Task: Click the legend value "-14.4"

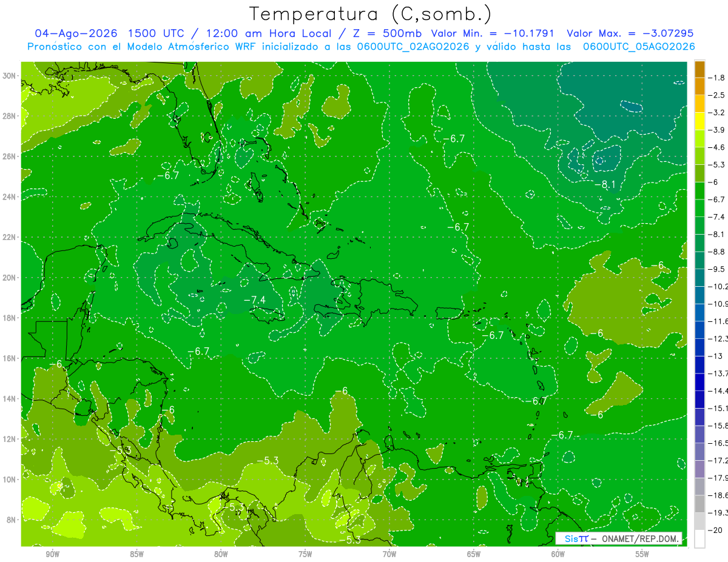Action: tap(718, 391)
